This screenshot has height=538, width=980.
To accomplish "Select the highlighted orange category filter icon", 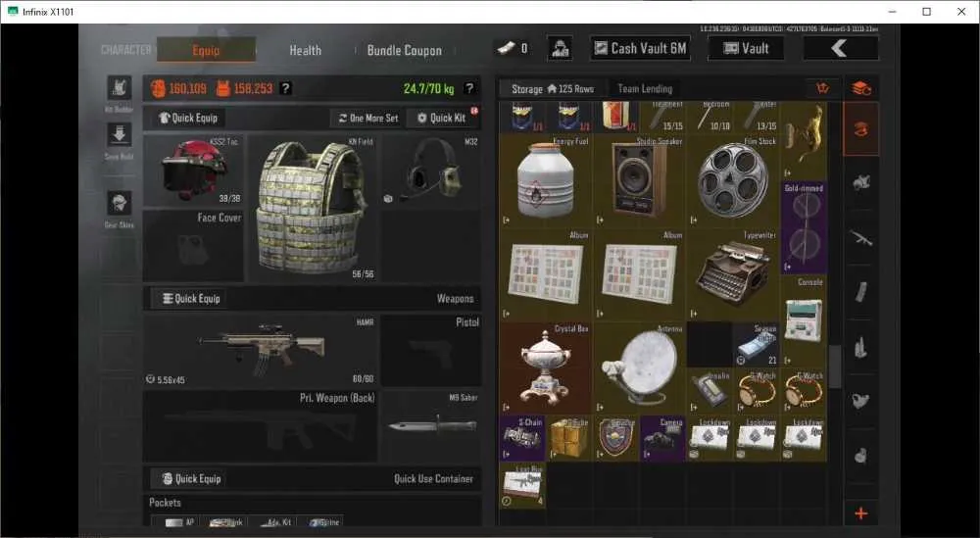I will click(x=861, y=129).
